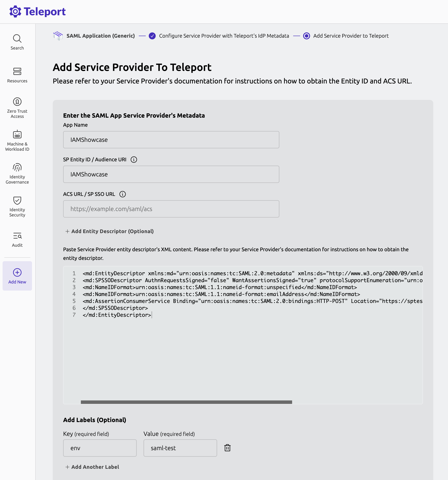The image size is (448, 480).
Task: Open Zero Trust Access section
Action: (x=17, y=107)
